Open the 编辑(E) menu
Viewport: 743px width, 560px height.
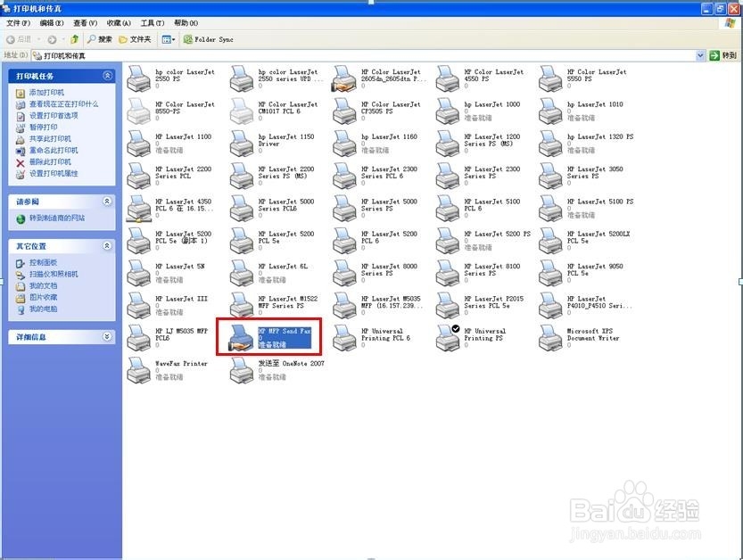pos(51,23)
